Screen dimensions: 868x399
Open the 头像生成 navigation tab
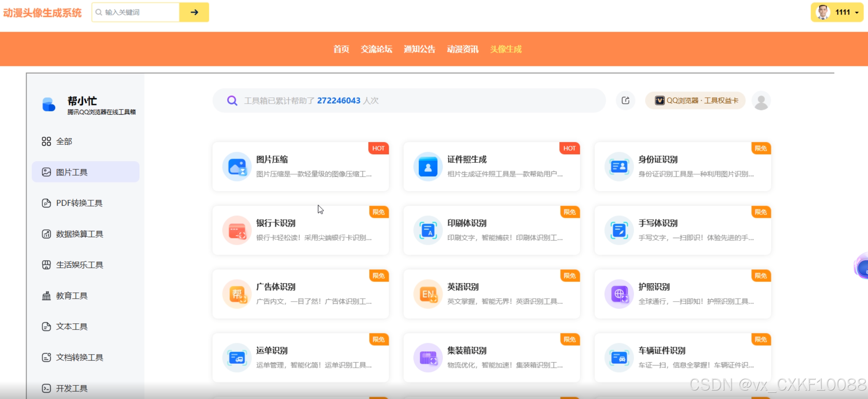(506, 49)
